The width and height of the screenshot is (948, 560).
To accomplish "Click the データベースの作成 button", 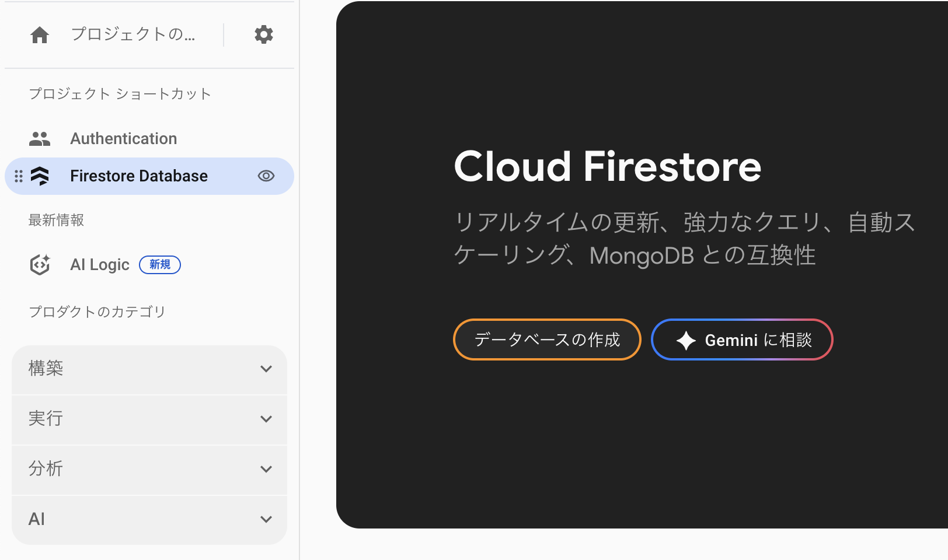I will point(547,339).
